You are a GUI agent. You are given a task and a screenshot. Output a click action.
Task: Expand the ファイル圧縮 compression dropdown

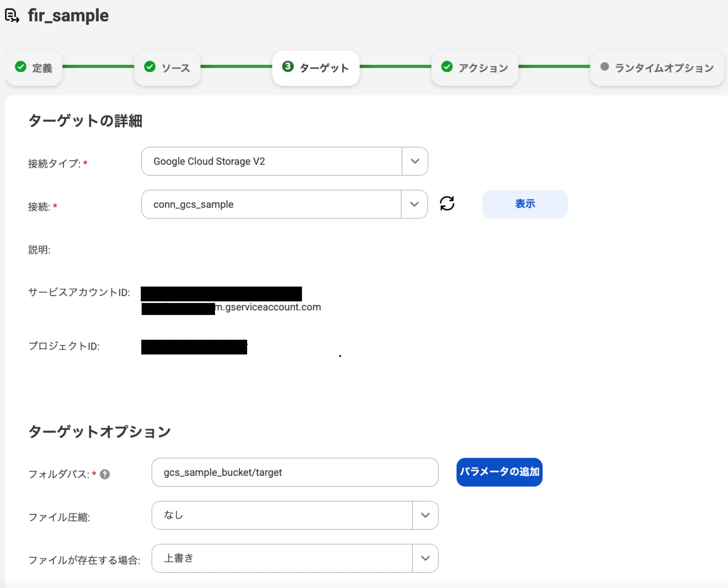pyautogui.click(x=425, y=515)
